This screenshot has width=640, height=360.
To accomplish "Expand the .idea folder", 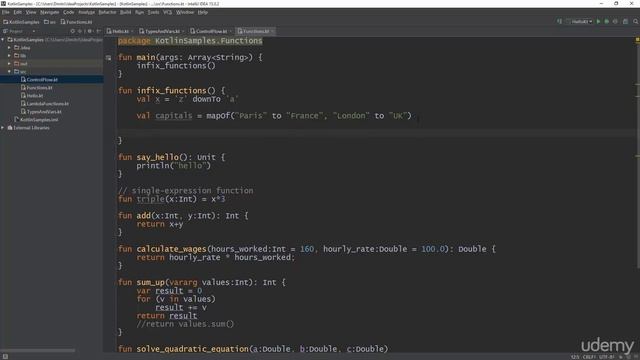I will 9,48.
